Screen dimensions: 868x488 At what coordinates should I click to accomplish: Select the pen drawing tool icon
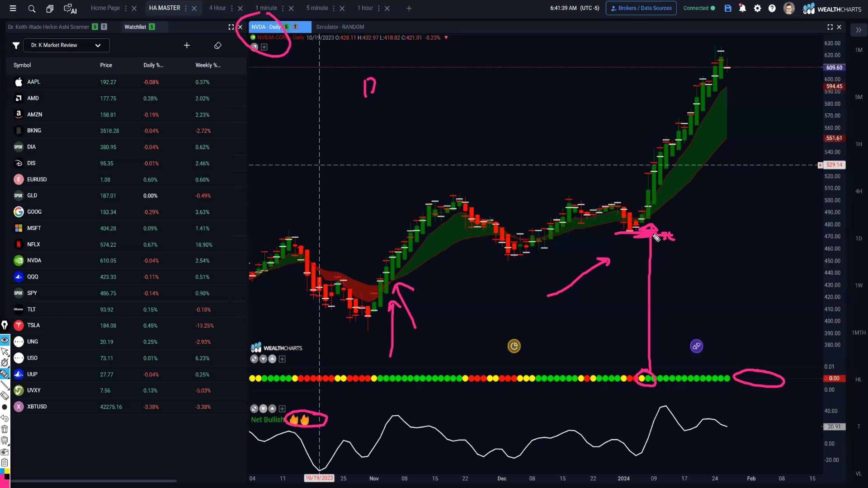tap(5, 325)
